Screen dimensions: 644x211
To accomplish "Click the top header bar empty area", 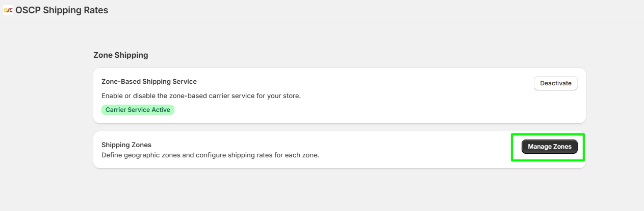I will point(357,11).
